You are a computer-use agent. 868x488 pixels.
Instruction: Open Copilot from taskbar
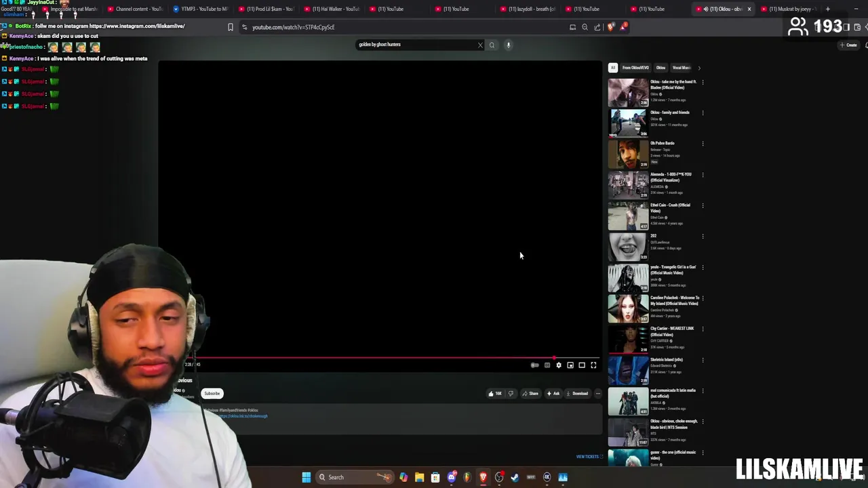[x=403, y=477]
